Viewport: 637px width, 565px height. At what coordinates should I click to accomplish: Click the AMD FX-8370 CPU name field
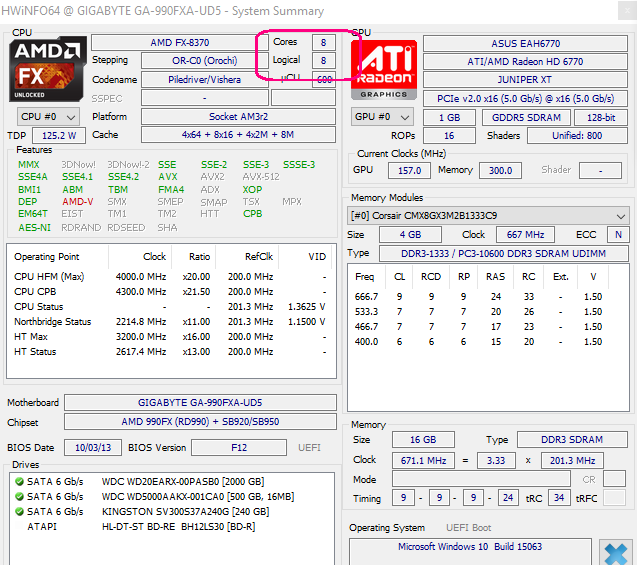(180, 43)
